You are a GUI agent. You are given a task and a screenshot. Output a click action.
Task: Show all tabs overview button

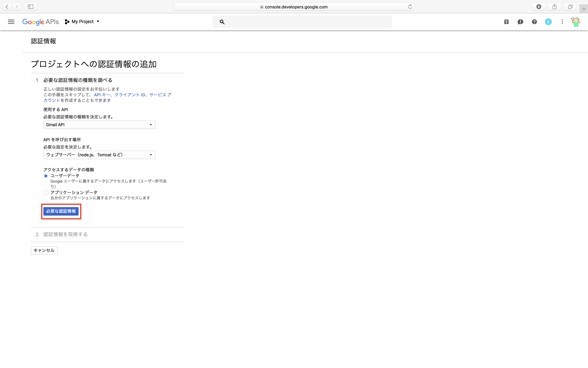point(570,7)
